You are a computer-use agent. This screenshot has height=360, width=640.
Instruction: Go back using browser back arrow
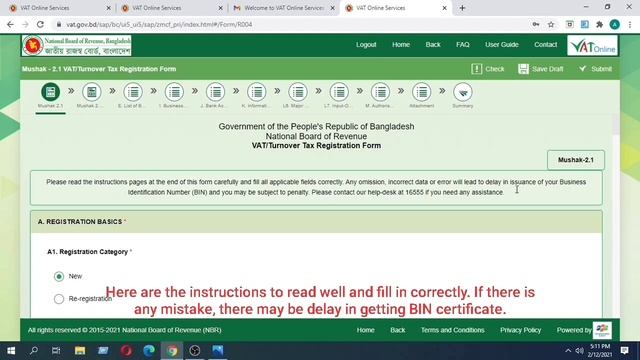(x=10, y=24)
